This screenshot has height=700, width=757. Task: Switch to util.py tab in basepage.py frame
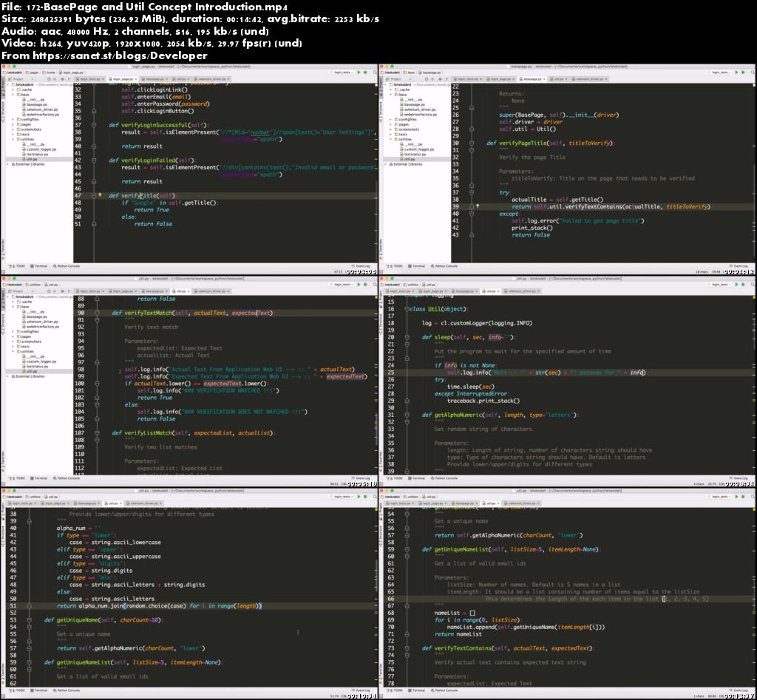click(x=557, y=78)
